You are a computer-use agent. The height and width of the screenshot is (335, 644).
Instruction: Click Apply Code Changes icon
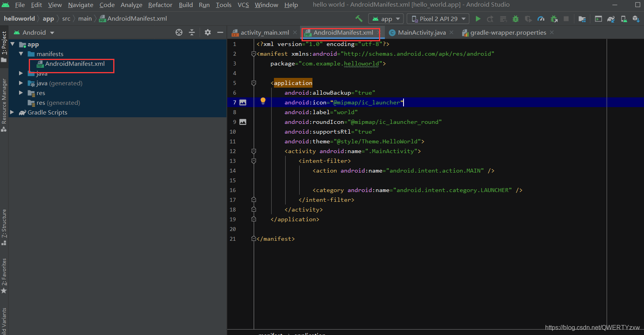coord(503,19)
